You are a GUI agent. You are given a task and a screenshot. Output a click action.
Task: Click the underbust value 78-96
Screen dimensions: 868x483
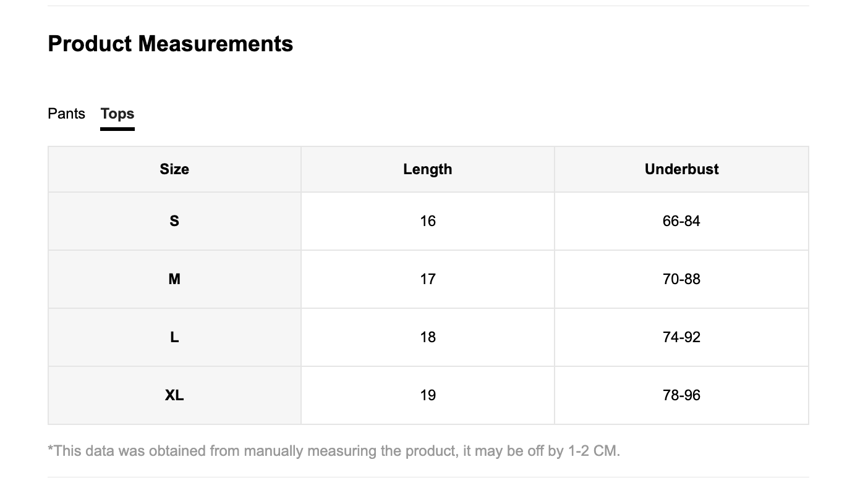click(x=681, y=395)
